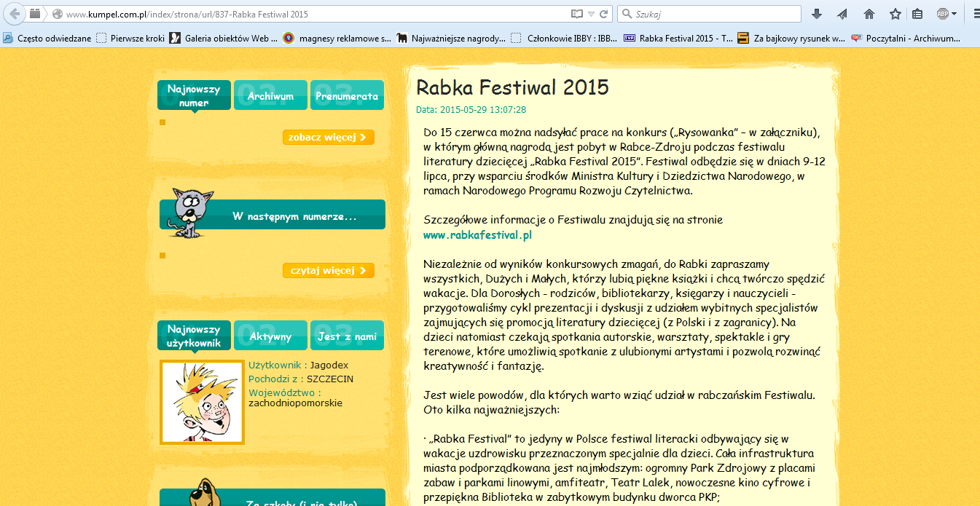Open the Często odwiedzane bookmark

47,39
